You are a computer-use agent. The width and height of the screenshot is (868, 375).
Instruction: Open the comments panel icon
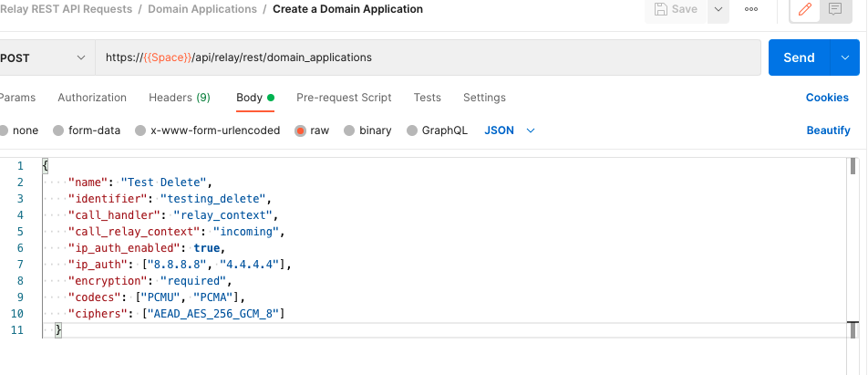click(x=834, y=10)
